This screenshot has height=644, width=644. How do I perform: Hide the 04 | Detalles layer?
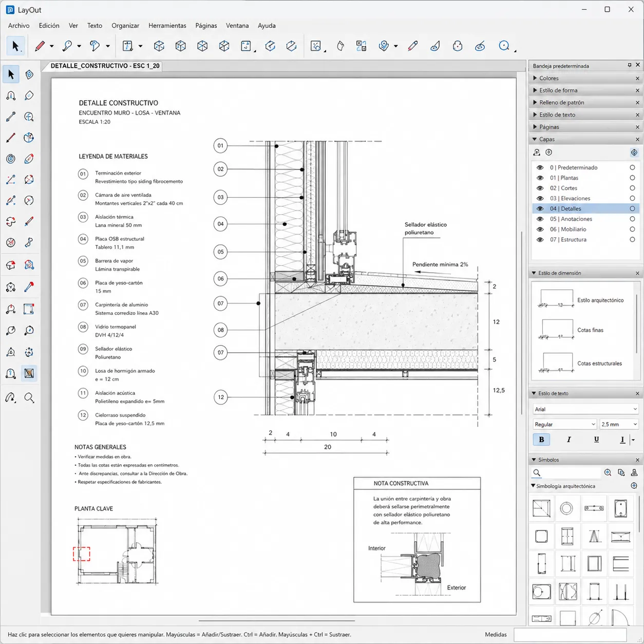click(x=540, y=209)
